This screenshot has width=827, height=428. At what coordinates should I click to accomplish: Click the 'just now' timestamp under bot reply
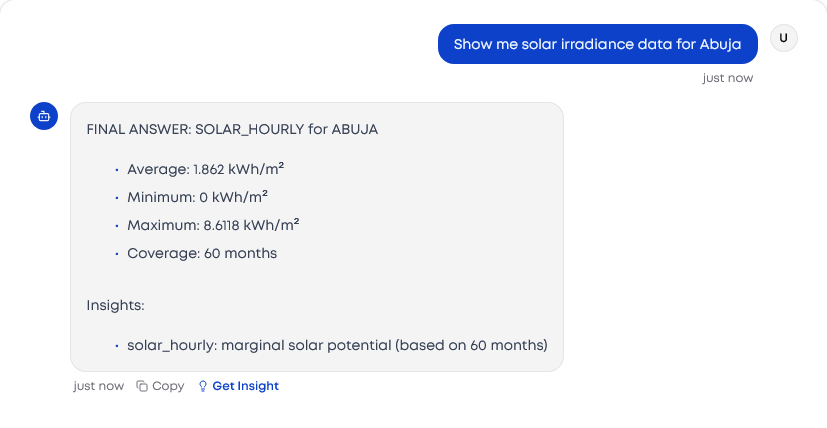click(x=99, y=386)
